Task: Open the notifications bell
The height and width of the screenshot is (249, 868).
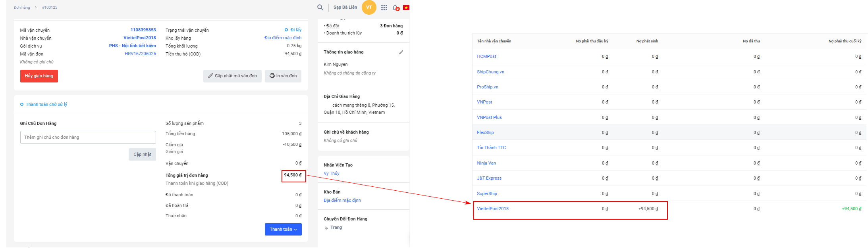Action: pos(395,8)
